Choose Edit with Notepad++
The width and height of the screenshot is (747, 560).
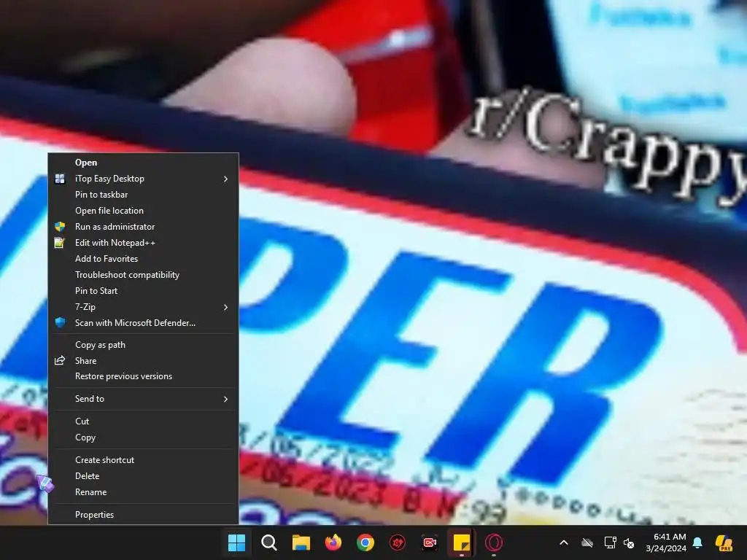click(143, 243)
